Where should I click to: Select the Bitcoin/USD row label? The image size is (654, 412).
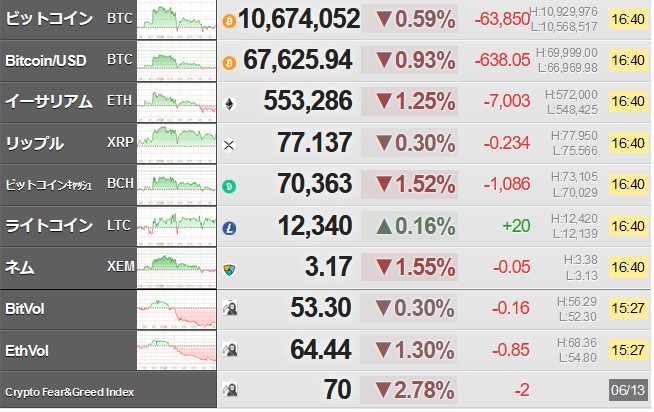coord(68,60)
